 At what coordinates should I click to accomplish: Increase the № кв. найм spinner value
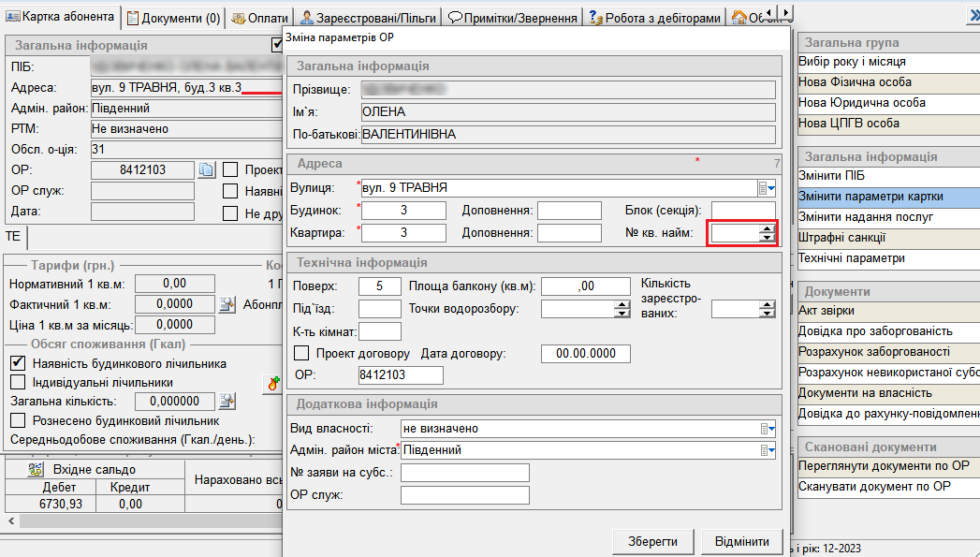[768, 228]
